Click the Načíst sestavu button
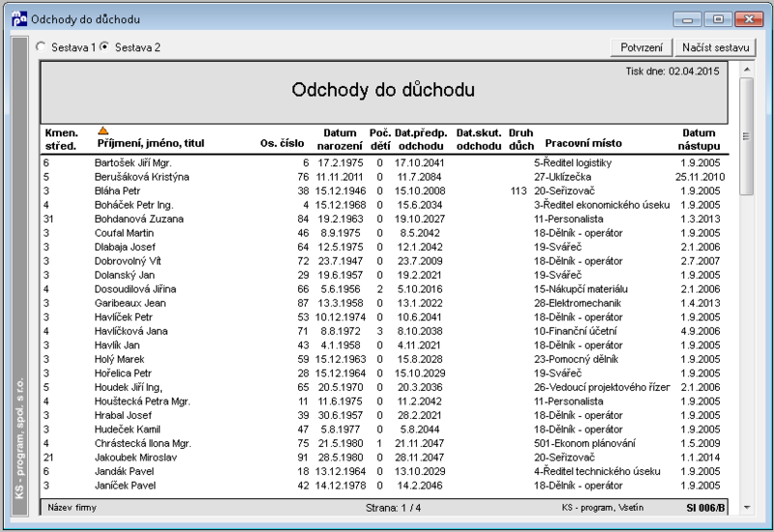This screenshot has width=774, height=532. pos(715,47)
